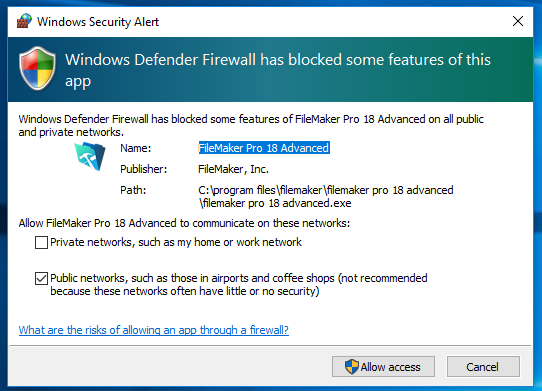Click the Publisher value FileMaker, Inc.
The height and width of the screenshot is (391, 542).
(x=233, y=169)
